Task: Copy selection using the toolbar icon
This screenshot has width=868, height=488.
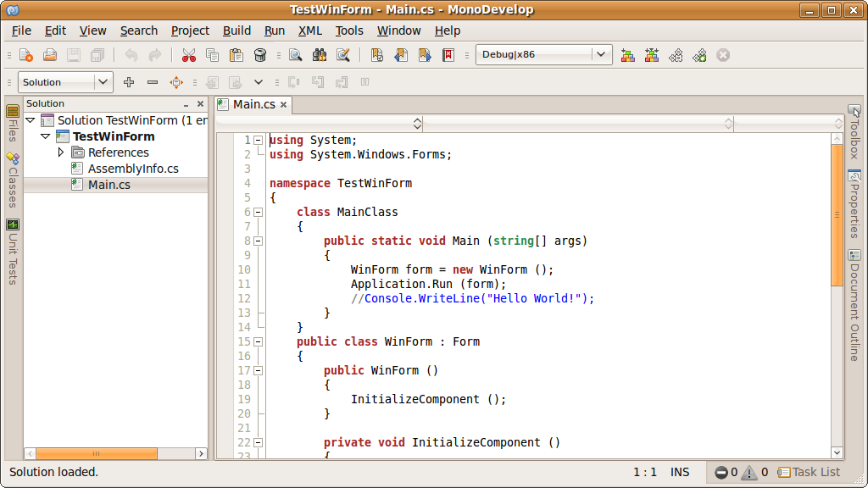Action: pyautogui.click(x=213, y=55)
